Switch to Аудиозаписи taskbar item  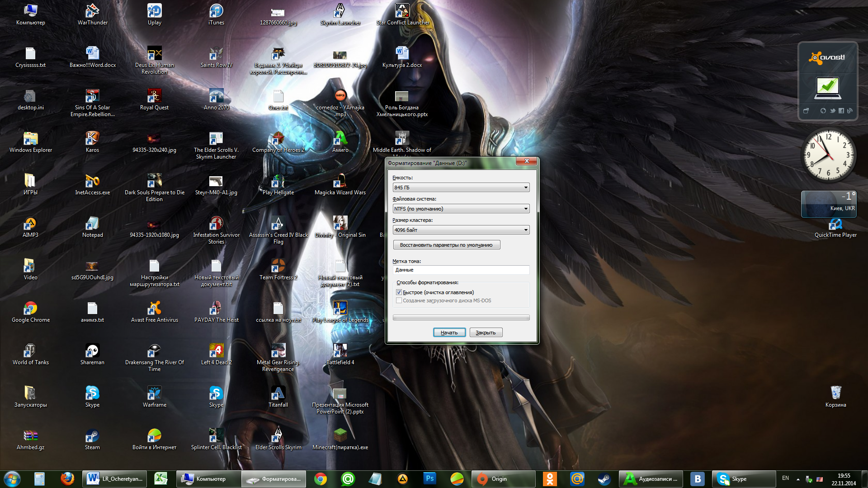tap(652, 479)
